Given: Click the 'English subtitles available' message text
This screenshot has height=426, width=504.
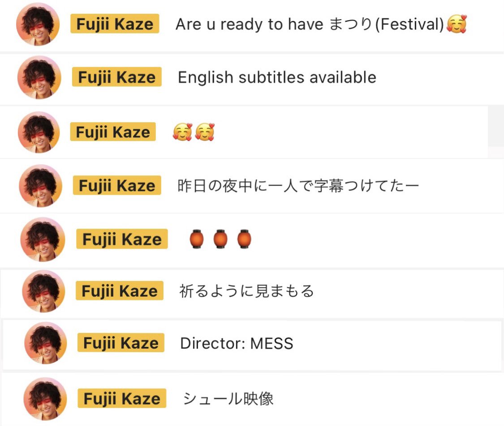Looking at the screenshot, I should 277,77.
